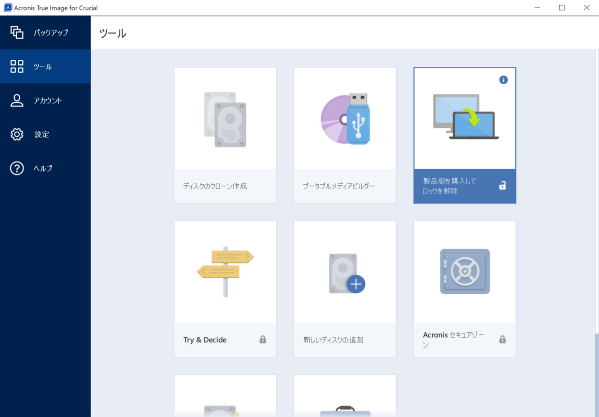Click the gear settings sidebar icon
Image resolution: width=599 pixels, height=417 pixels.
(x=17, y=134)
